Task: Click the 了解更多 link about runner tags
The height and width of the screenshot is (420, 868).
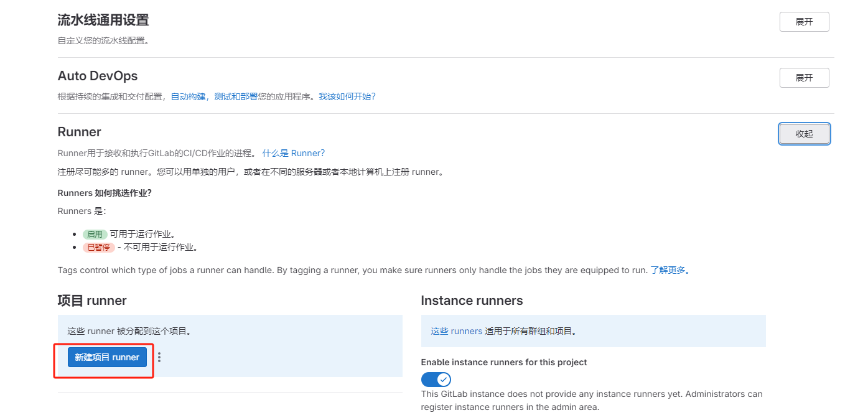Action: (669, 269)
